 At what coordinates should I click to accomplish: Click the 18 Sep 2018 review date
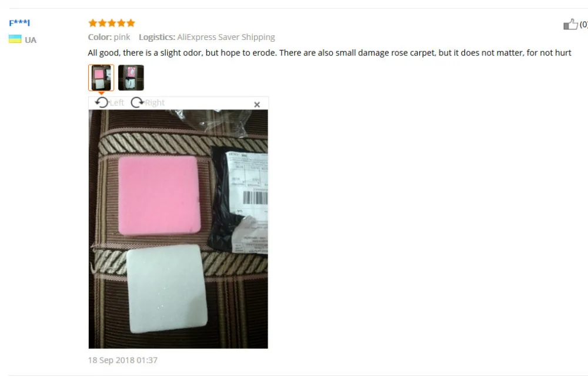pyautogui.click(x=123, y=360)
